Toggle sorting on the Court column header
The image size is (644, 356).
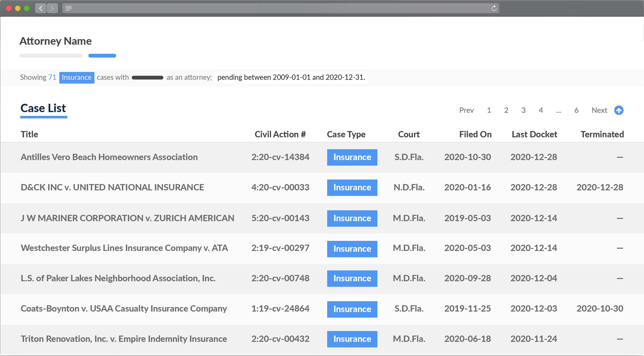[x=408, y=134]
